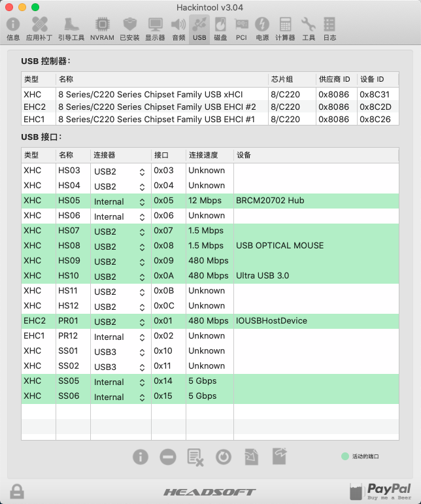421x504 pixels.
Task: Open the 日志 logs section
Action: coord(329,29)
